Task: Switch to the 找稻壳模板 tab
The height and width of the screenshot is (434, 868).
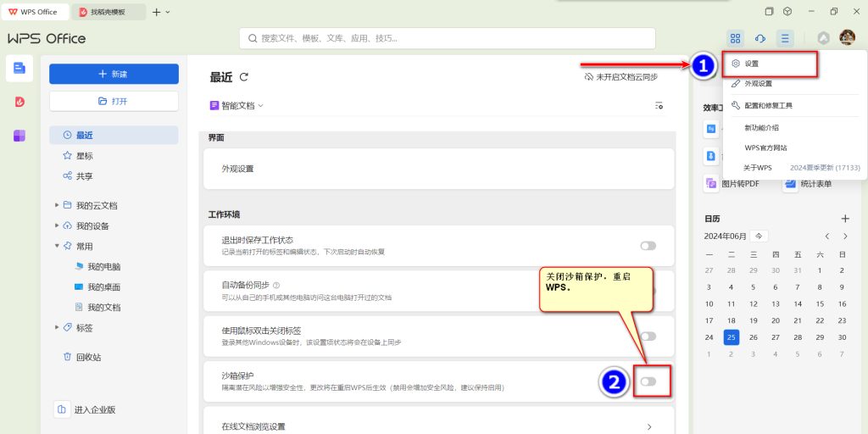Action: pyautogui.click(x=109, y=12)
